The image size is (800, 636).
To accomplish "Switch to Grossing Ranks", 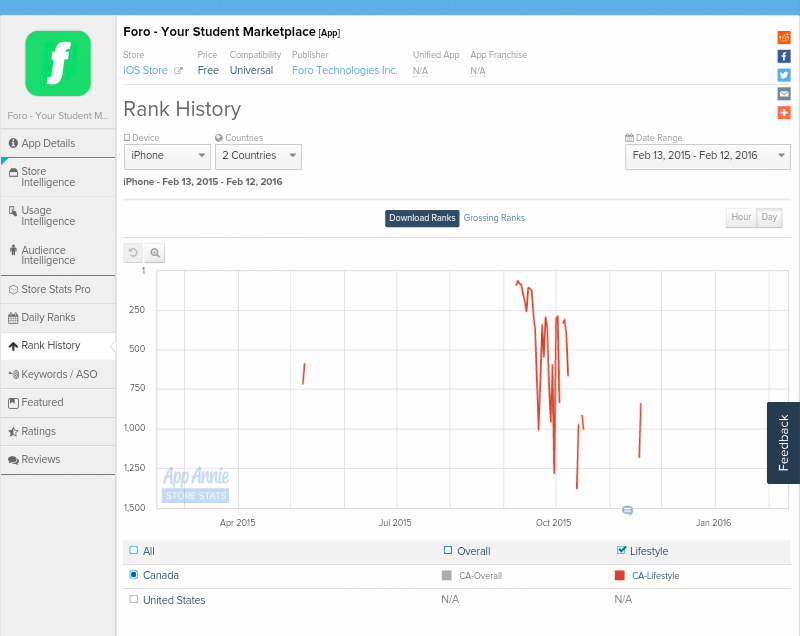I will (494, 218).
